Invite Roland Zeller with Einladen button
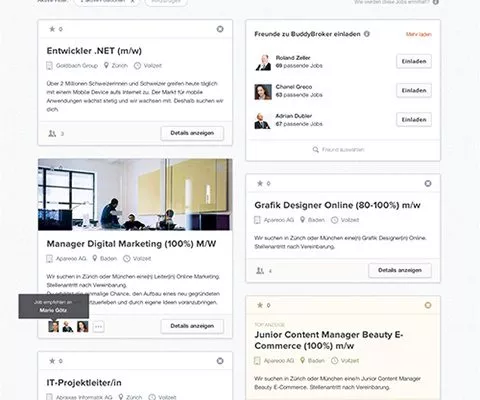 point(414,61)
